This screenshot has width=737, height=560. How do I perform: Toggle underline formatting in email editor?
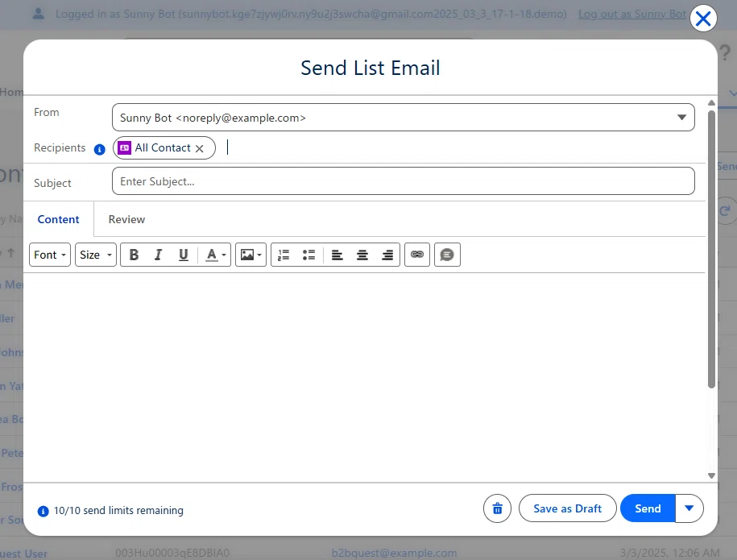coord(184,255)
